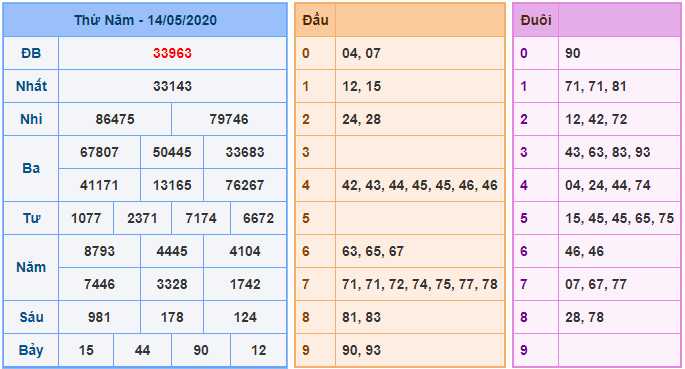This screenshot has height=369, width=685.
Task: Select the Ba prize number 13165
Action: (x=172, y=185)
